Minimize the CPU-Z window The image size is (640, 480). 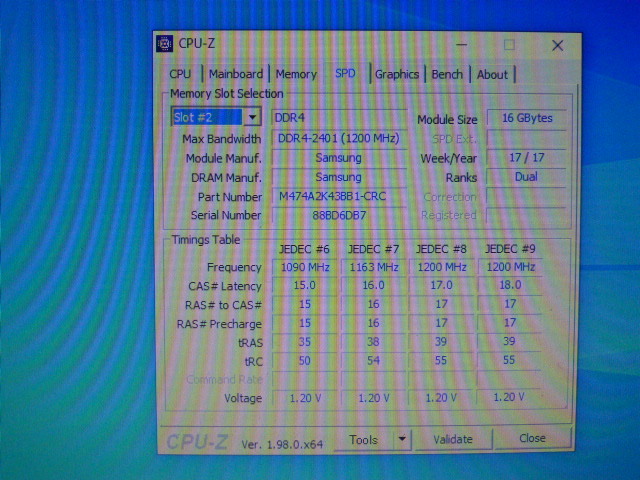click(462, 44)
